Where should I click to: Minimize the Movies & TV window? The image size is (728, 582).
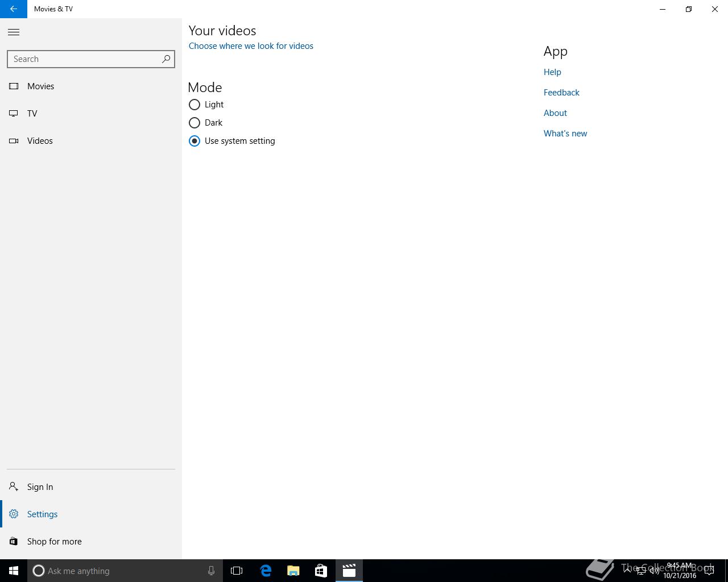pyautogui.click(x=663, y=9)
